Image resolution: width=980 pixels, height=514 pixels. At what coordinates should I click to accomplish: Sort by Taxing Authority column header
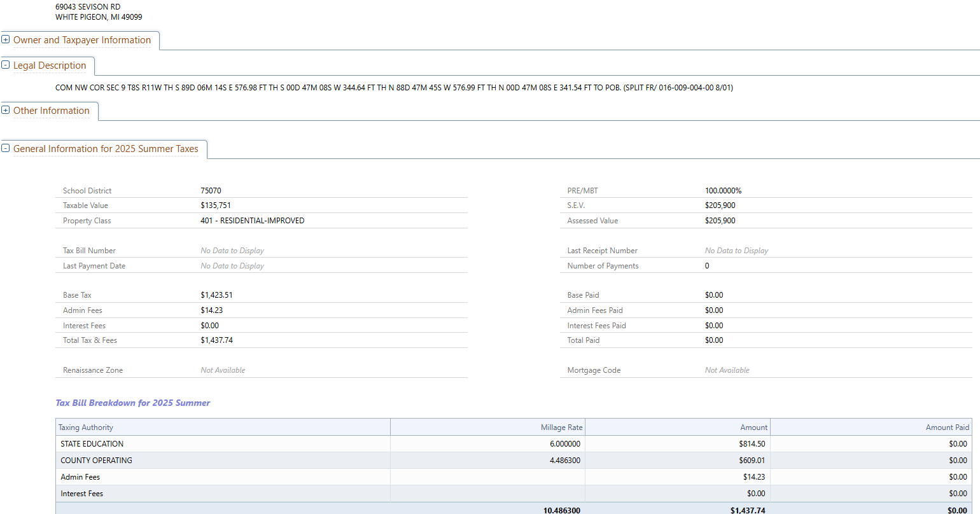pos(86,427)
